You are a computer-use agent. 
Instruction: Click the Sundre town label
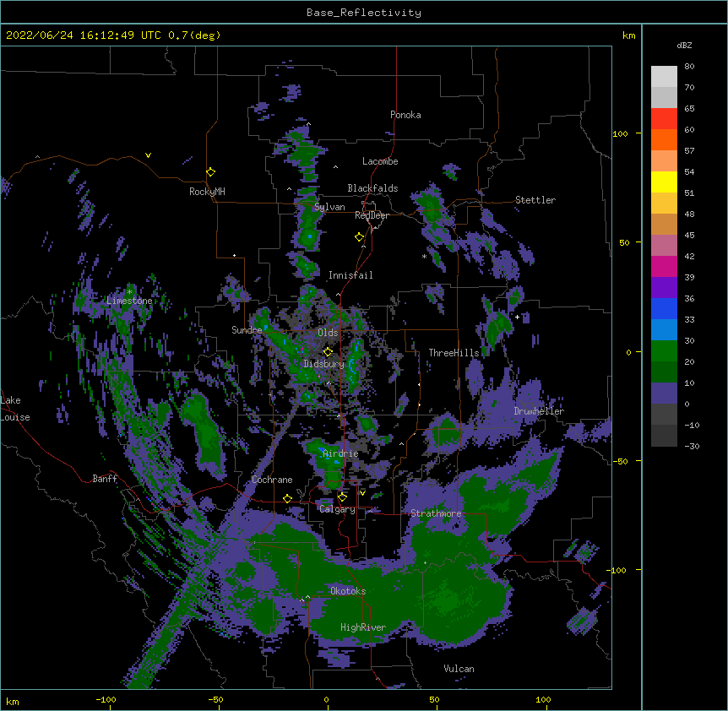pyautogui.click(x=247, y=330)
